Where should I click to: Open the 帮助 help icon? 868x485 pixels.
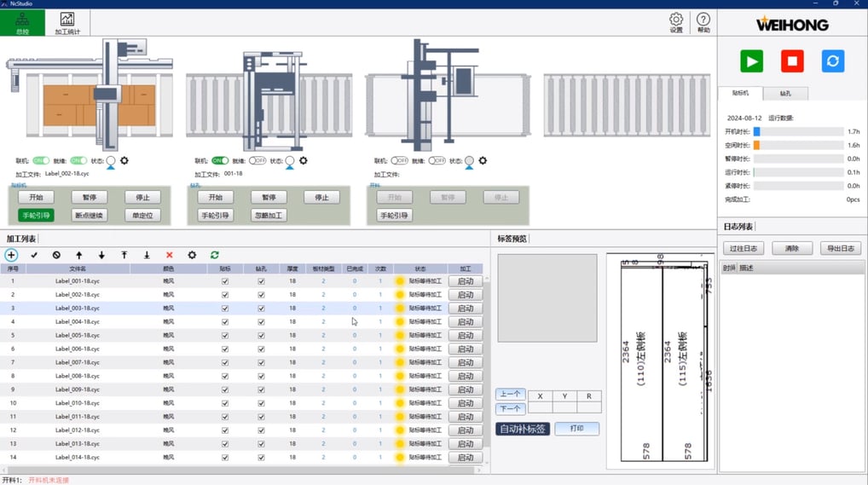click(x=703, y=23)
